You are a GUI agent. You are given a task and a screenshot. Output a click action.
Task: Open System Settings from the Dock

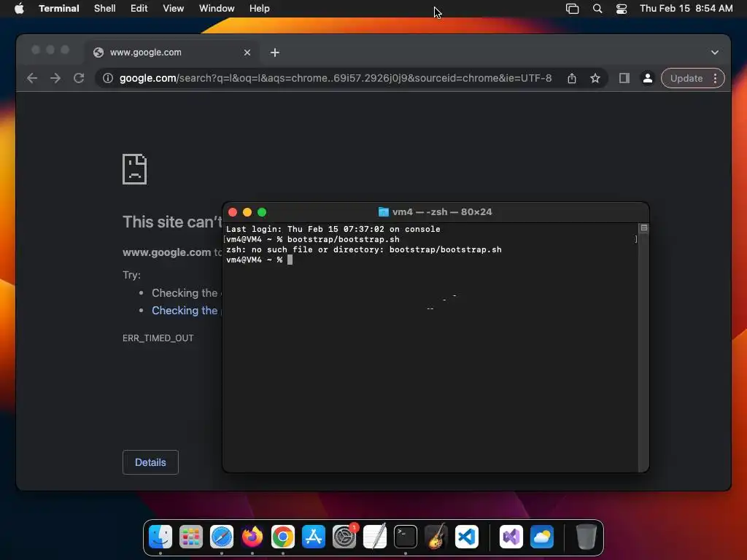click(x=344, y=537)
